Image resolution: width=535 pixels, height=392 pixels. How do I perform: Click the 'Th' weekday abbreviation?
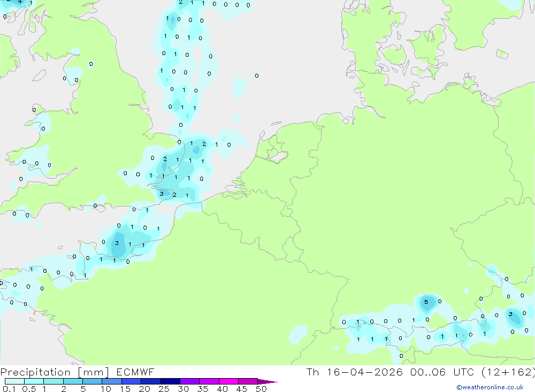313,372
